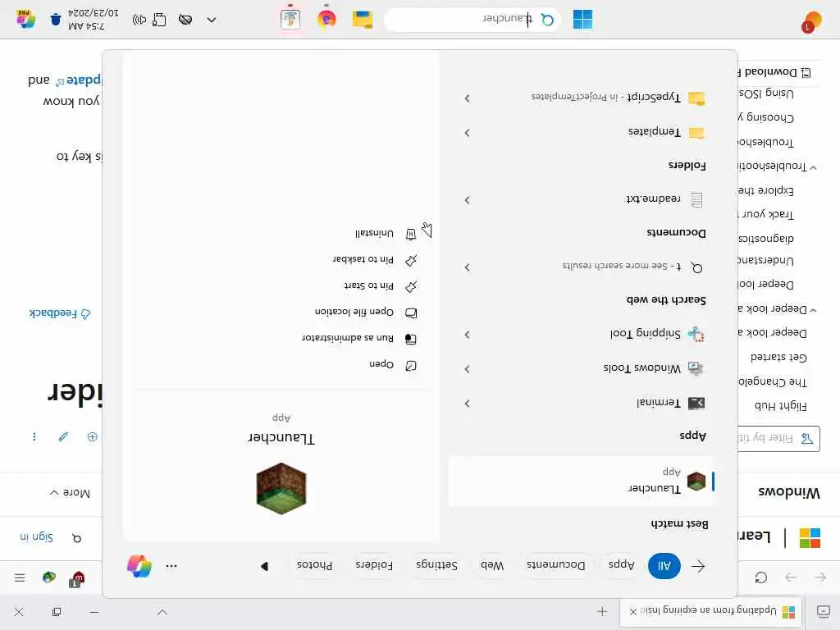Select the Apps search filter tab
Image resolution: width=840 pixels, height=630 pixels.
click(x=622, y=565)
